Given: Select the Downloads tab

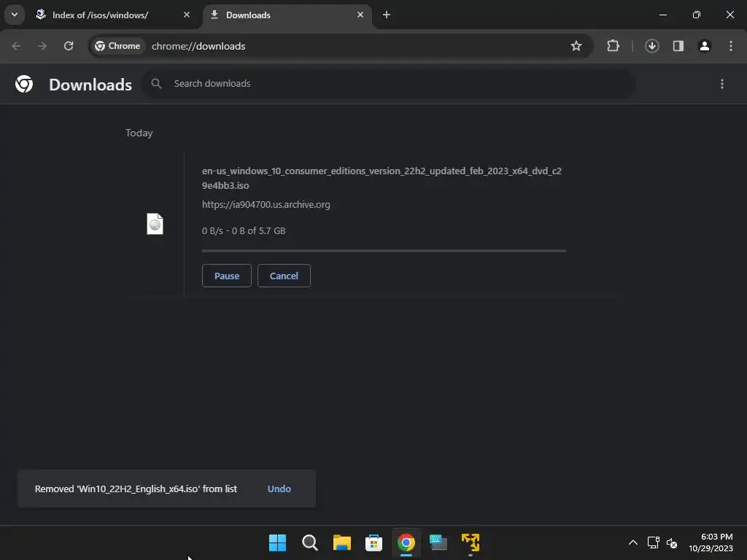Looking at the screenshot, I should (287, 15).
